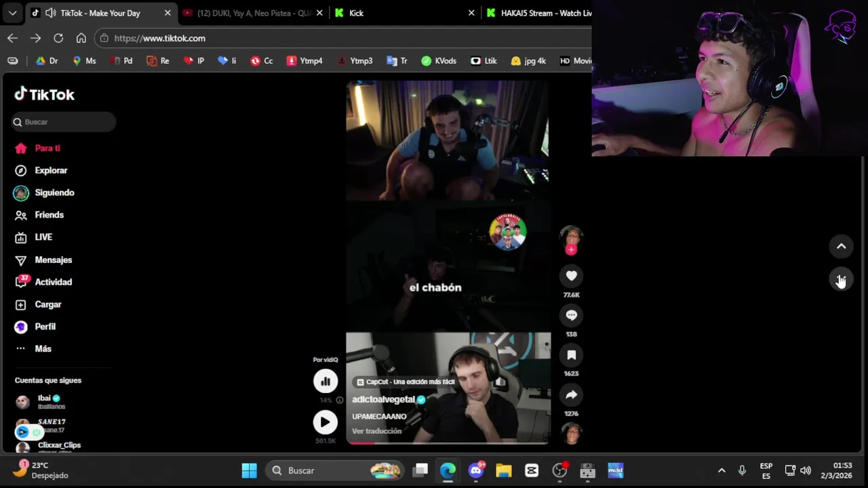Open the weather widget showing 23°C
This screenshot has height=488, width=868.
tap(41, 470)
